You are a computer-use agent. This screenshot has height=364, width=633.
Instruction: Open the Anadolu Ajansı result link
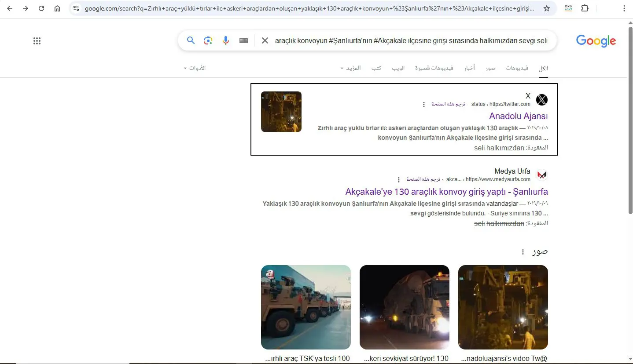pos(519,116)
